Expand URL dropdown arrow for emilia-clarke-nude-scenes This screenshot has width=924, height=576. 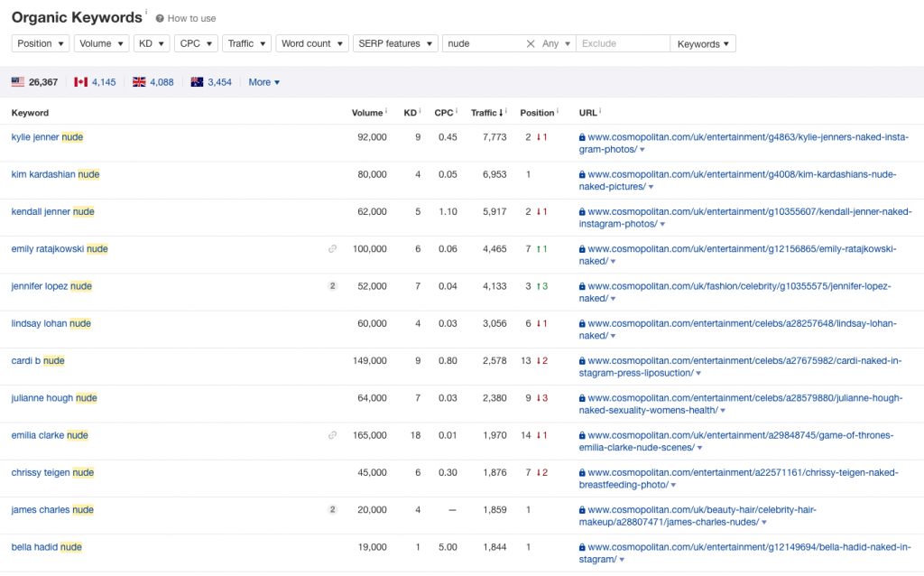point(699,448)
